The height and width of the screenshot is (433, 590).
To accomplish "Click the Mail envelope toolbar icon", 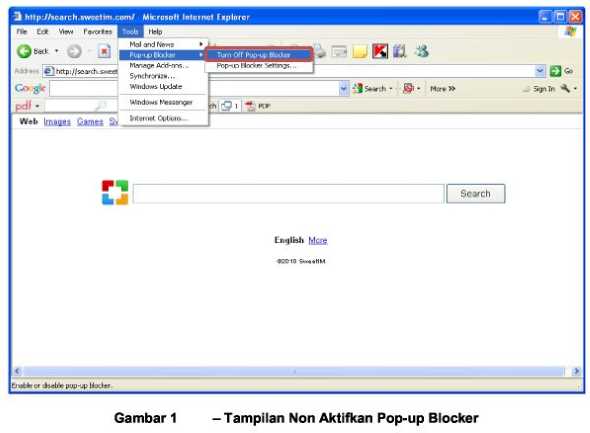I will 339,52.
